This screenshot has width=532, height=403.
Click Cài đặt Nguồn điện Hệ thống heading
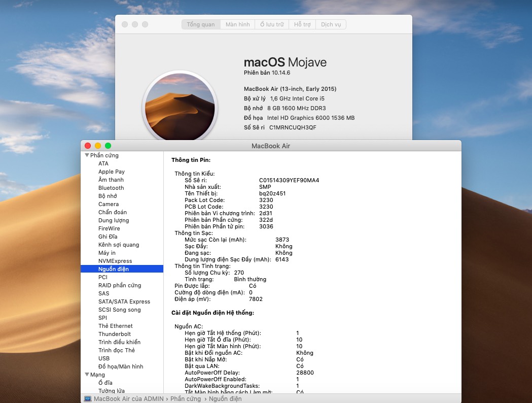[x=212, y=313]
